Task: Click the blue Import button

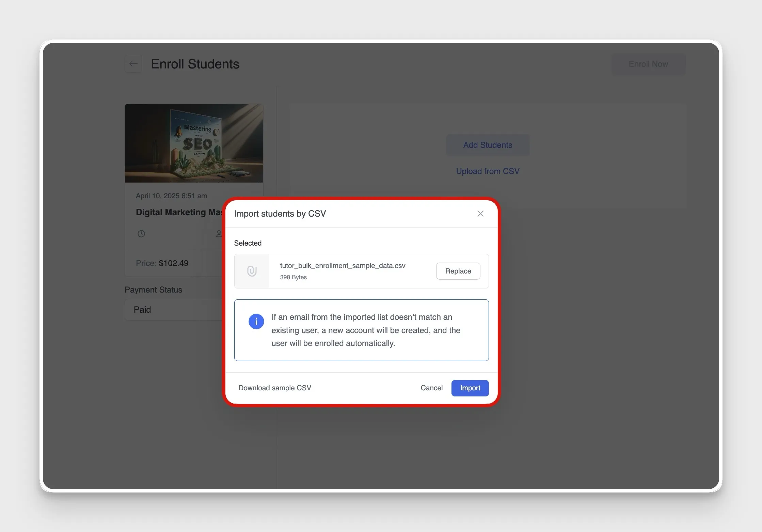Action: point(470,388)
